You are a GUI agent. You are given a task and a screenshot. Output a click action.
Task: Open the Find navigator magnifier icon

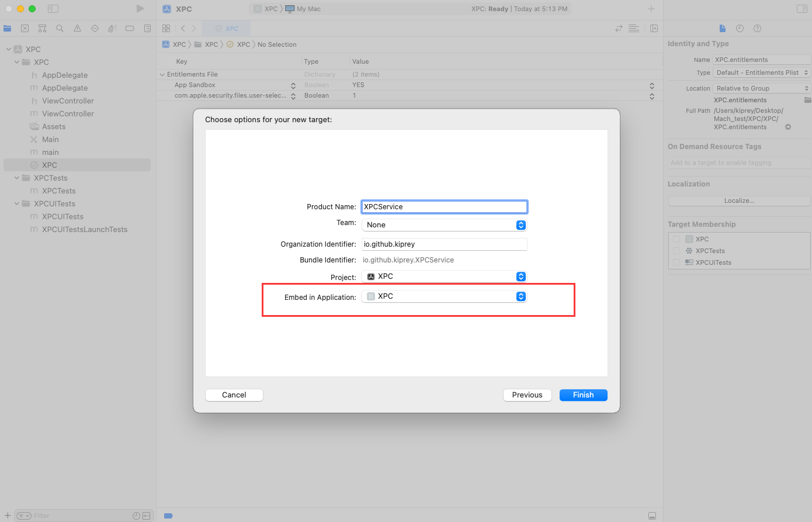pos(60,28)
